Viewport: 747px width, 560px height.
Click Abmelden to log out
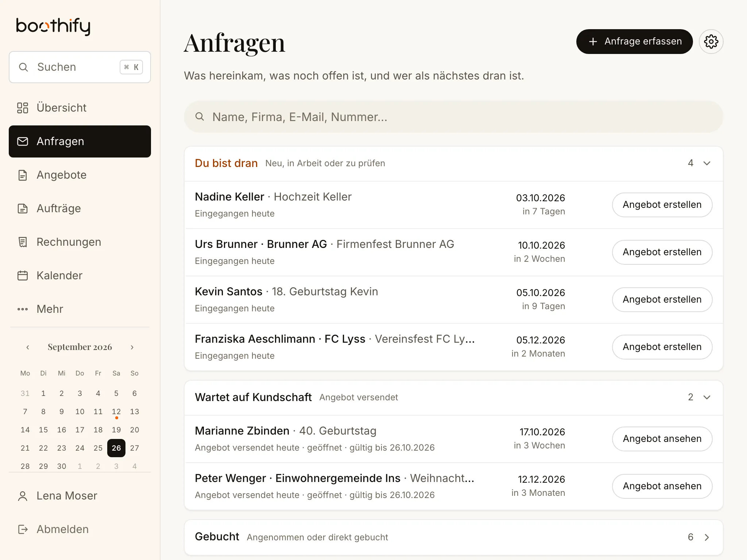coord(80,529)
